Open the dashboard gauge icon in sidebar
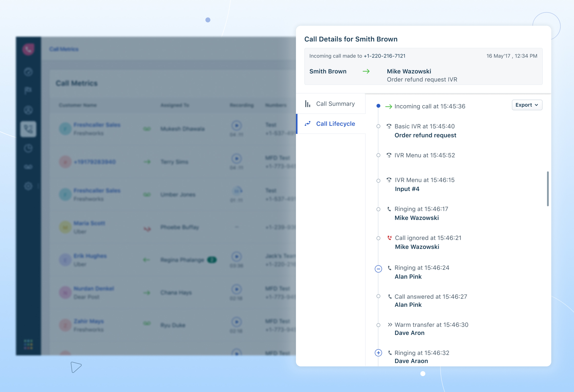 click(28, 72)
